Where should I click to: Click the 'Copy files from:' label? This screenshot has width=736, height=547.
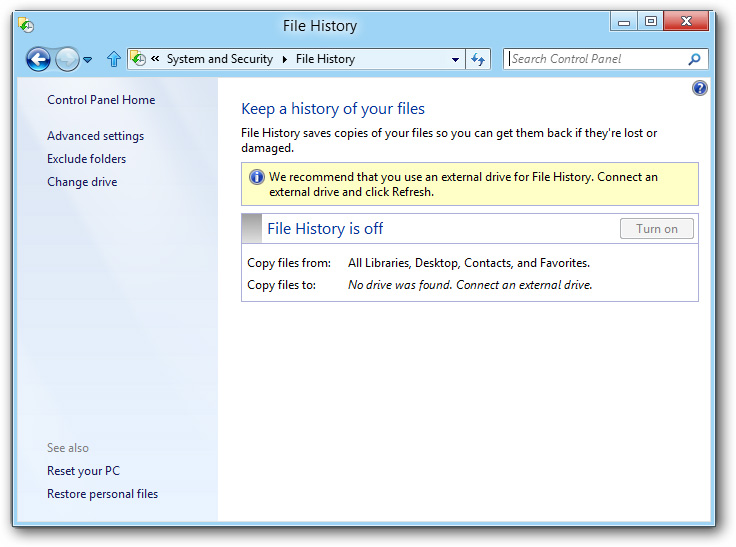point(289,263)
